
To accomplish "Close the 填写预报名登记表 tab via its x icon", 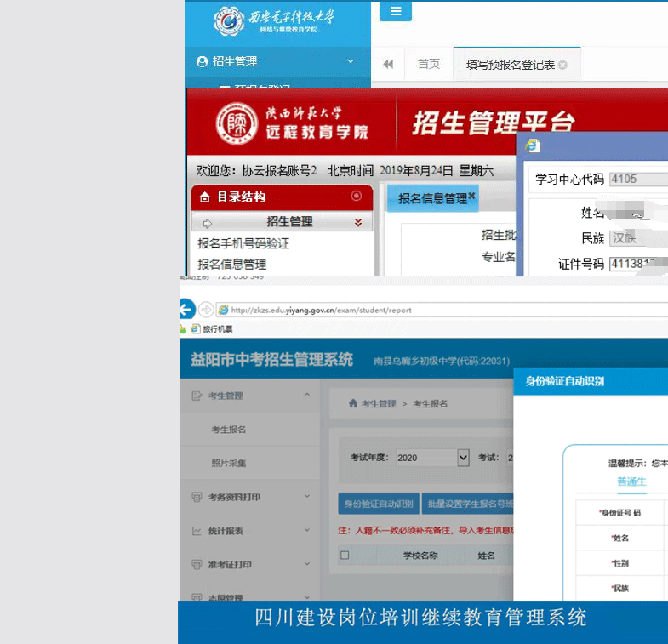I will [562, 65].
